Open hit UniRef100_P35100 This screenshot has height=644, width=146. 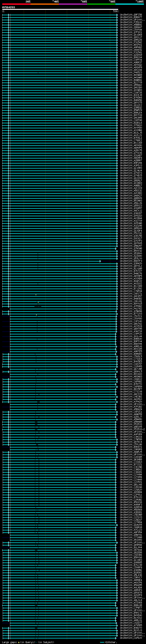[x=131, y=22]
